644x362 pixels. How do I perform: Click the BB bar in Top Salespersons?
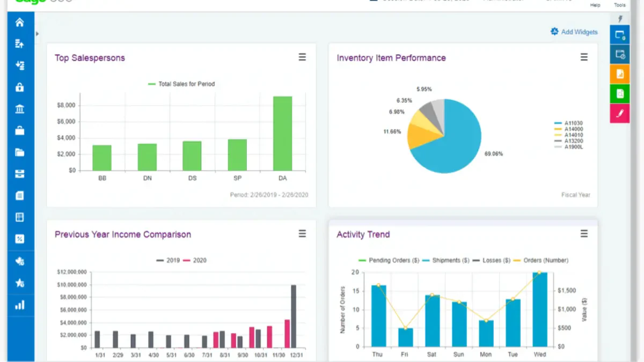click(x=102, y=158)
